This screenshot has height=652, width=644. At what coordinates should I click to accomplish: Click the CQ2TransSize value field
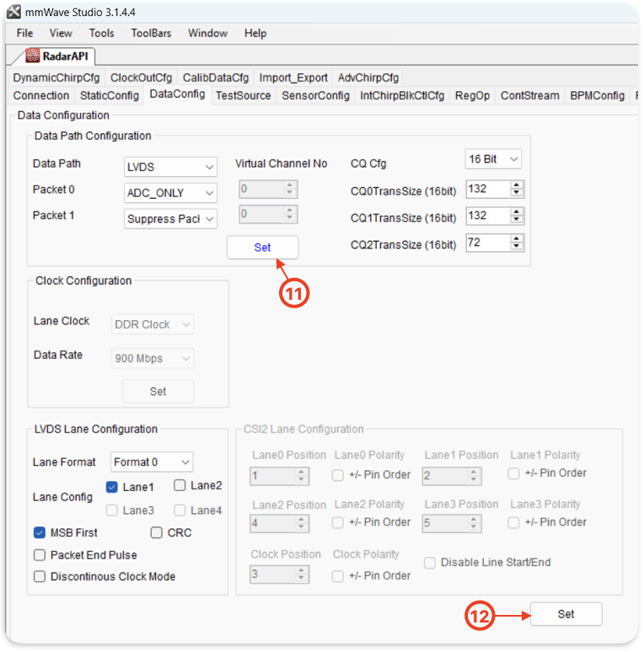pyautogui.click(x=488, y=243)
